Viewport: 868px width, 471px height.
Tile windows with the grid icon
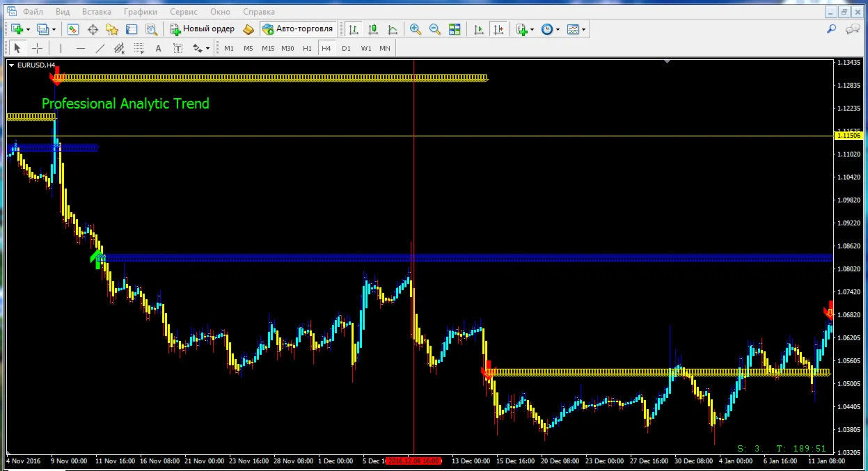click(x=455, y=29)
